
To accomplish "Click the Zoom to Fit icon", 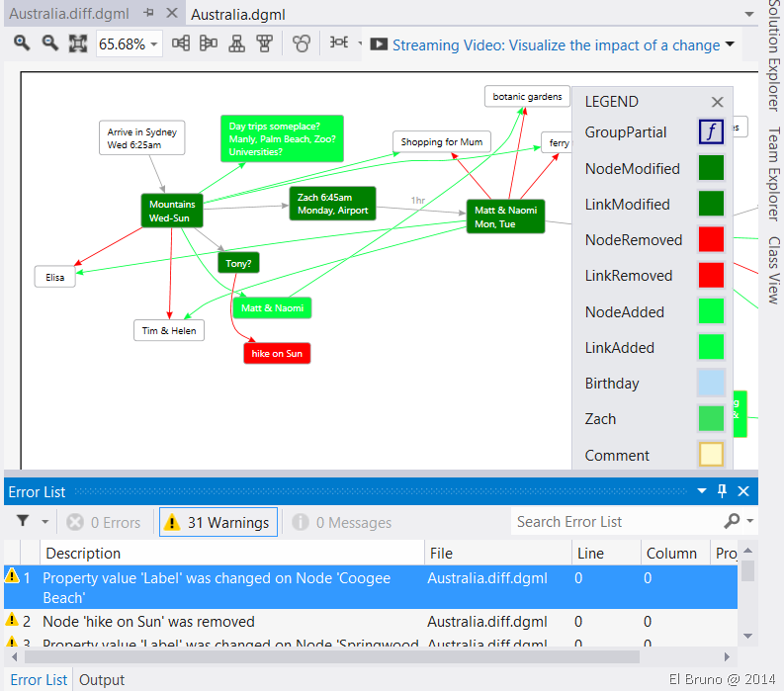I will (x=78, y=43).
